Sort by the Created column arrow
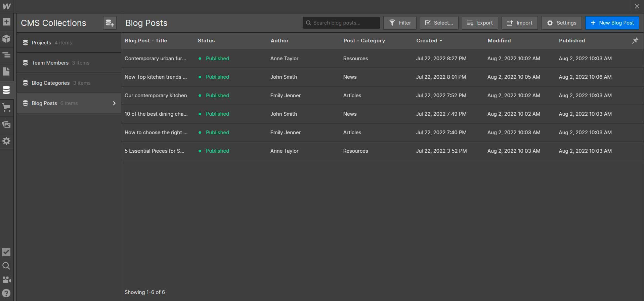Image resolution: width=644 pixels, height=301 pixels. click(x=441, y=41)
